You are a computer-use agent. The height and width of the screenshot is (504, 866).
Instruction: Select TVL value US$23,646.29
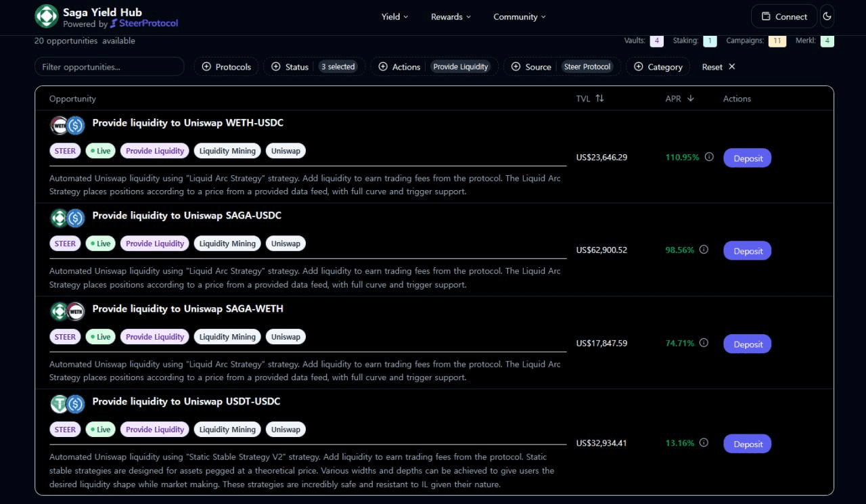coord(601,158)
